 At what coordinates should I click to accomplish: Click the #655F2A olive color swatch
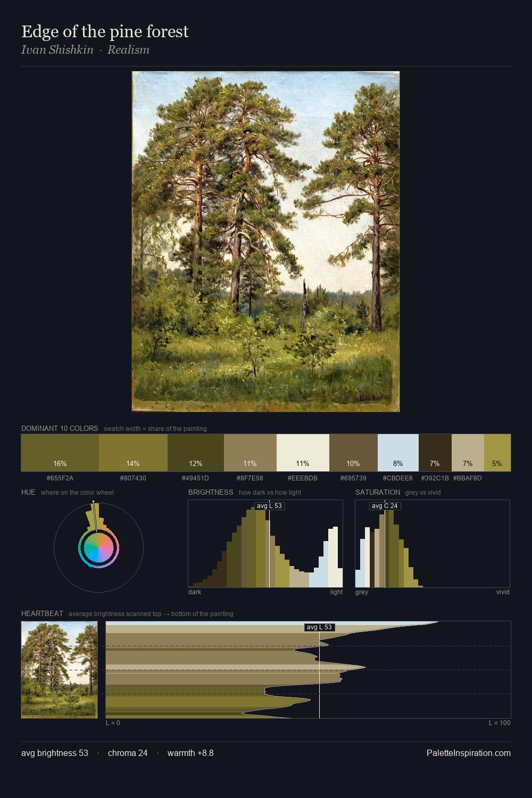point(60,453)
